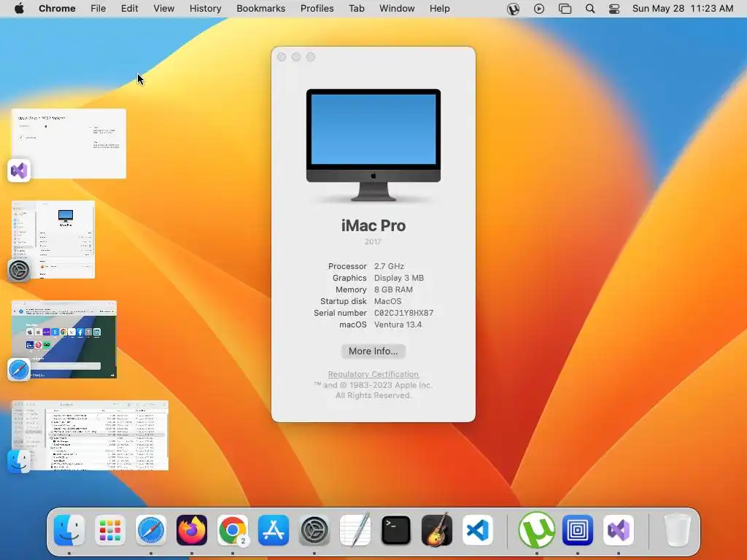
Task: Open the History menu
Action: [205, 9]
